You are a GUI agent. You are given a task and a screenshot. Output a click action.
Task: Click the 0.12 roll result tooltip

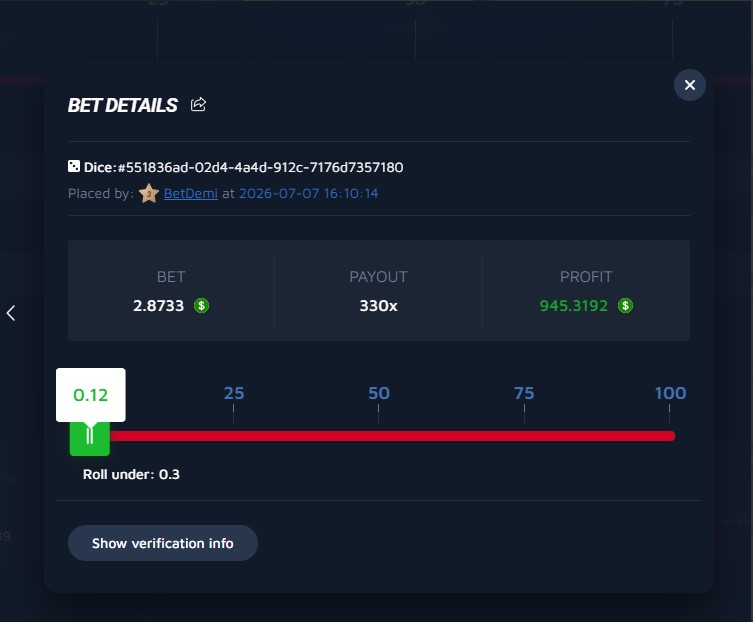click(x=91, y=395)
